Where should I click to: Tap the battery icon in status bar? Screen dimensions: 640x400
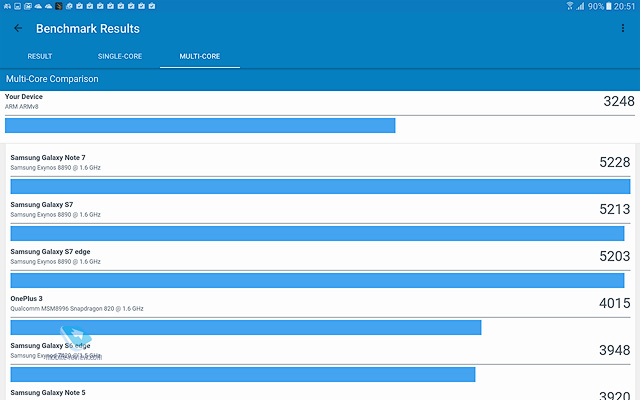609,6
